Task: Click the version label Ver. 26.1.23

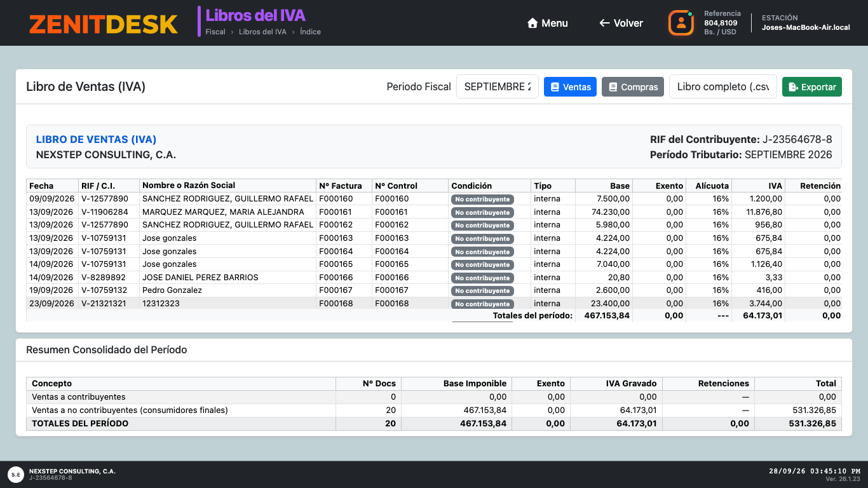Action: coord(843,479)
